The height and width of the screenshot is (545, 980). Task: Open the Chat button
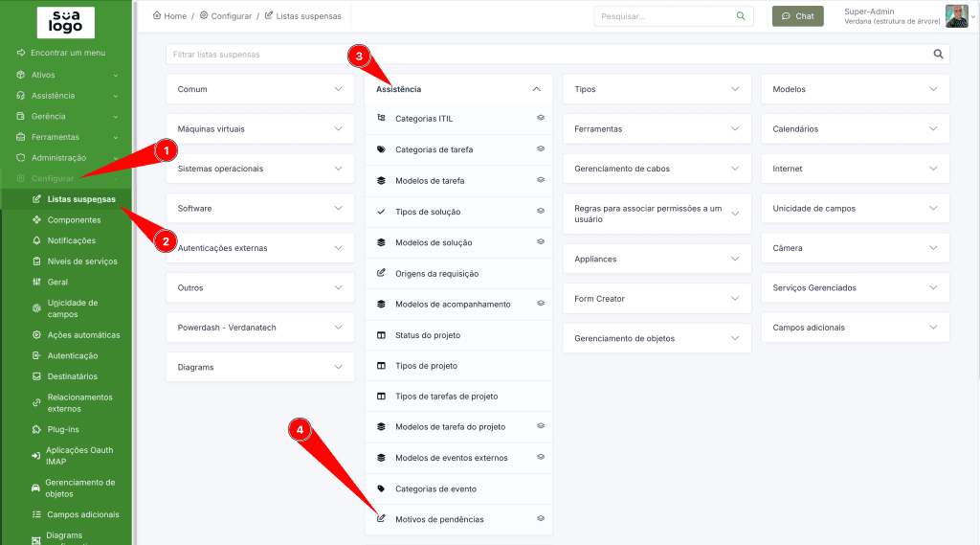coord(797,16)
